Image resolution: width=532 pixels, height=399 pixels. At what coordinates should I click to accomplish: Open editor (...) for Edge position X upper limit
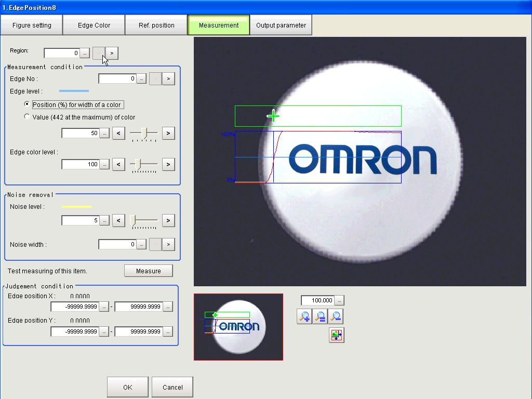pos(168,307)
